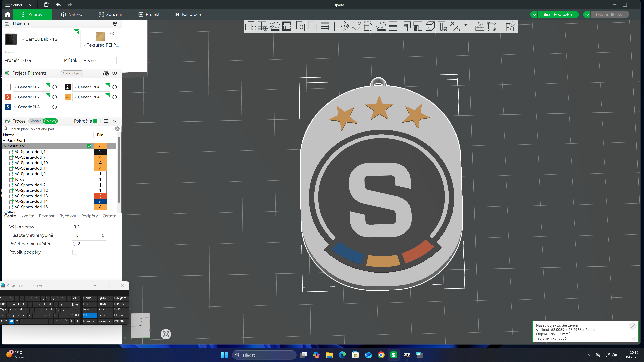644x362 pixels.
Task: Select the Lay on face tool
Action: (x=381, y=26)
